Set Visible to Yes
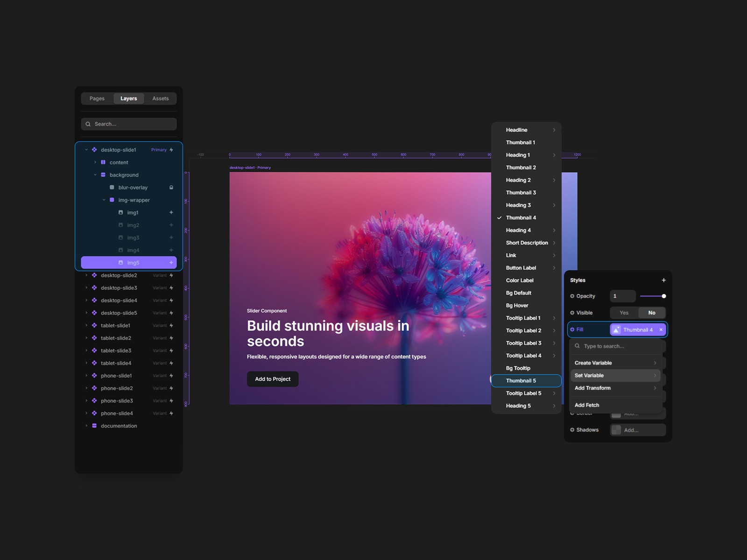 tap(624, 313)
